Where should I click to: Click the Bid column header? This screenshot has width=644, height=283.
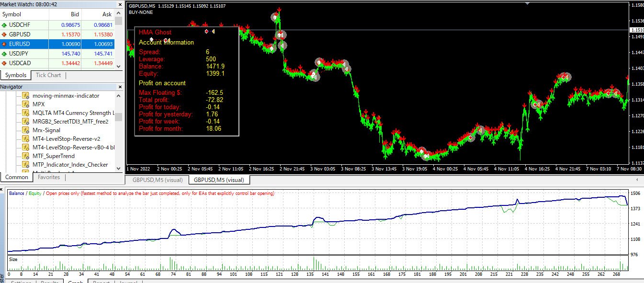click(75, 14)
